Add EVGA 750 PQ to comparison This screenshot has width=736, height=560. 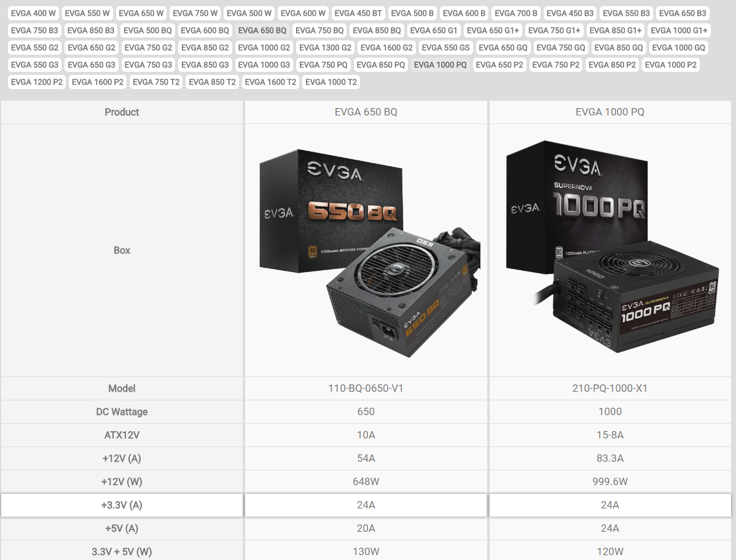[324, 64]
